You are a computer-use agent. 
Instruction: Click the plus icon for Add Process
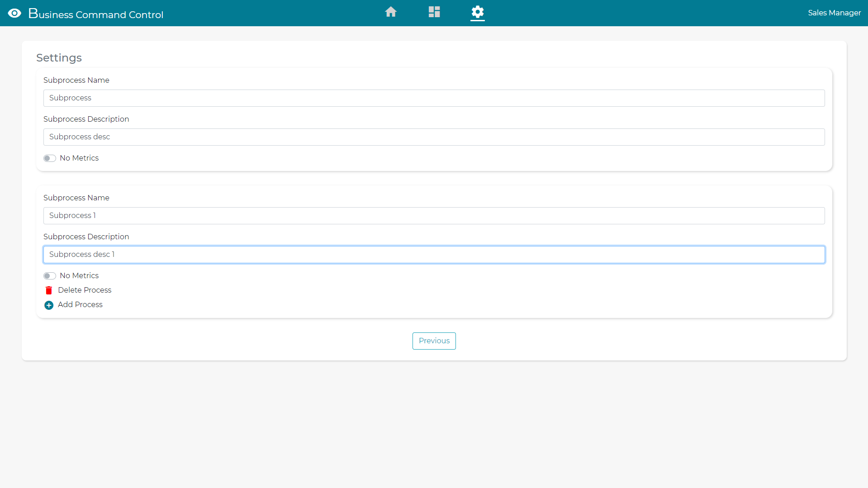pyautogui.click(x=49, y=305)
